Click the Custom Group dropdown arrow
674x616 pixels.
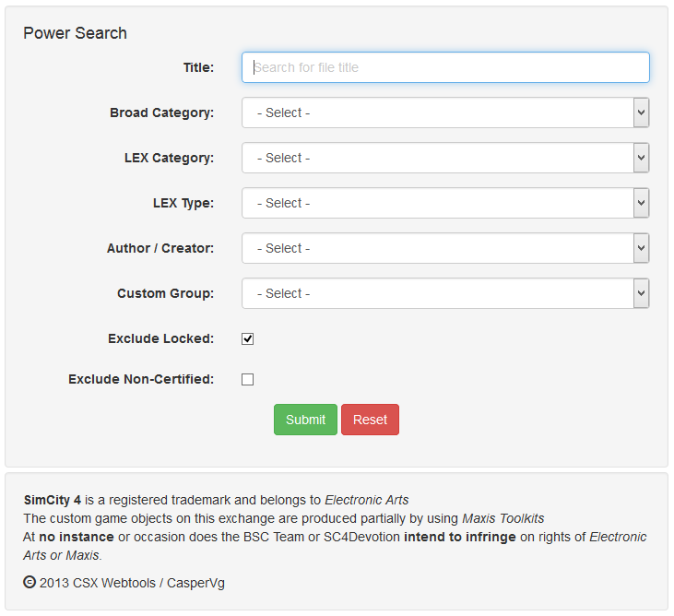click(641, 293)
